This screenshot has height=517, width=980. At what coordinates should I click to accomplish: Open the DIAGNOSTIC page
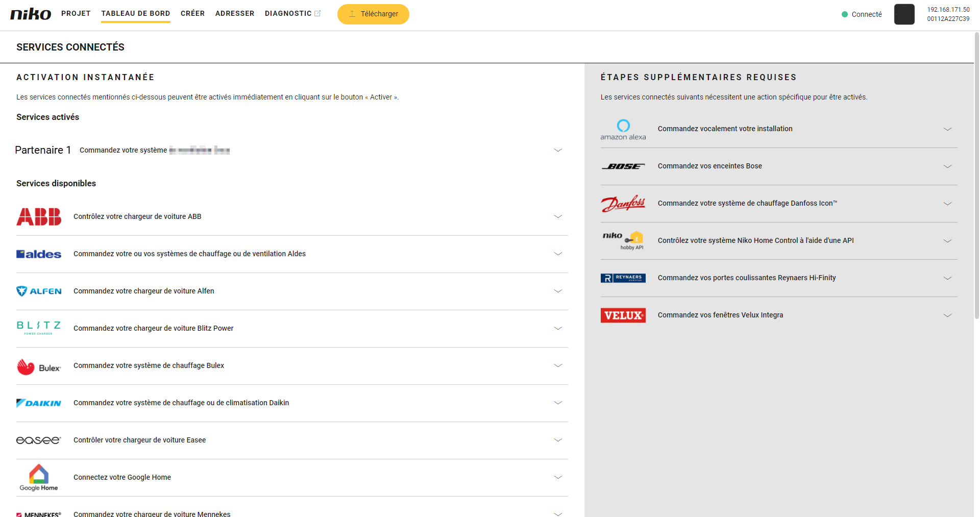tap(288, 13)
